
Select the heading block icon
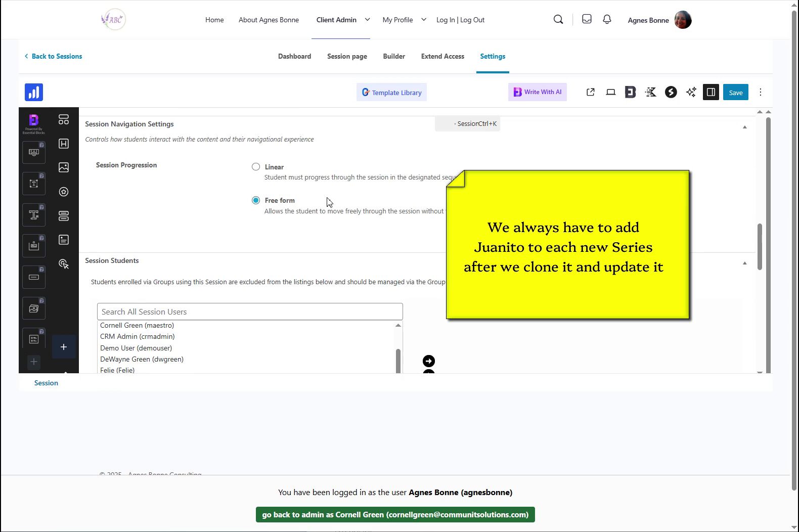64,144
